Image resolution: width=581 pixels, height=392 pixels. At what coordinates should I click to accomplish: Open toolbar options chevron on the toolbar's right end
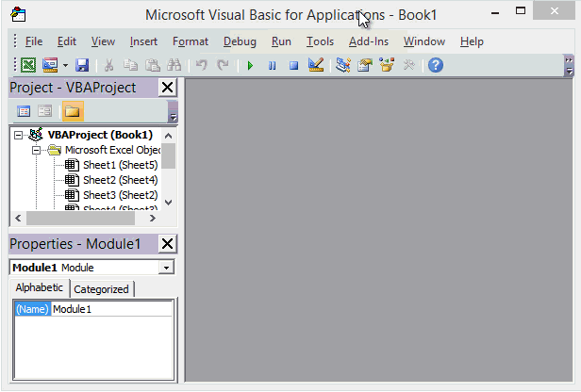click(569, 66)
